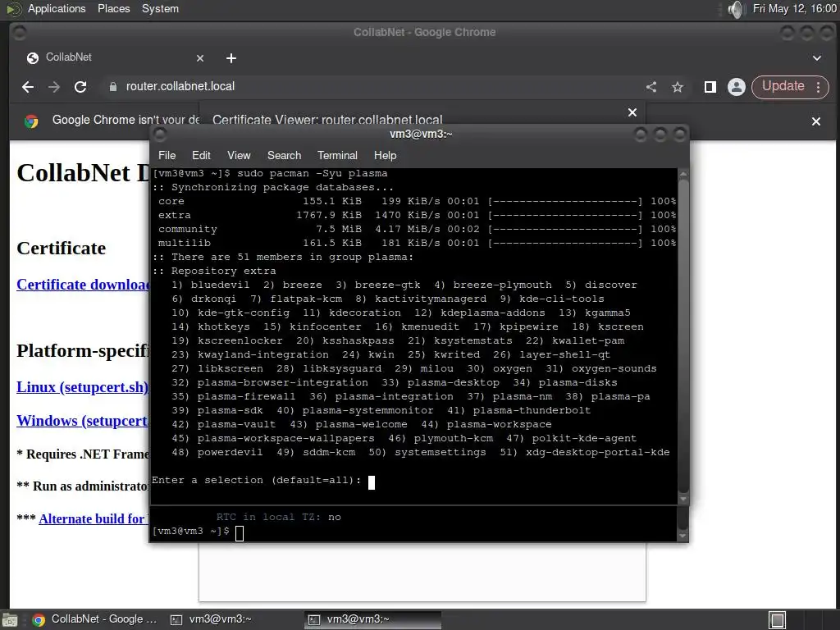Open the Applications menu
Image resolution: width=840 pixels, height=630 pixels.
57,8
